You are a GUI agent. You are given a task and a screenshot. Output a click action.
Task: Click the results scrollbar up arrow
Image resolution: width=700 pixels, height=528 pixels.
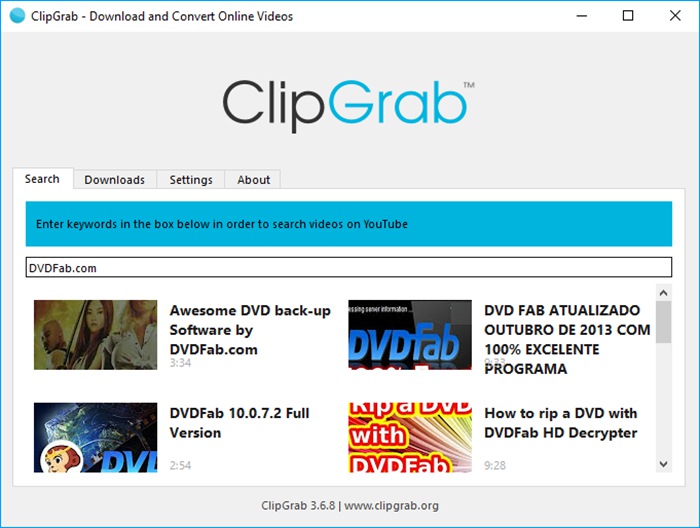coord(663,291)
